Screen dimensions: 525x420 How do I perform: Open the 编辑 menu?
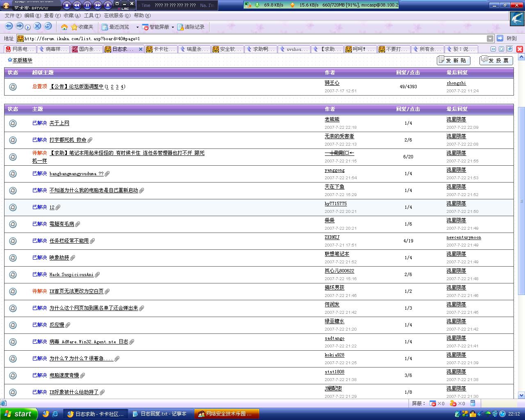click(x=32, y=16)
